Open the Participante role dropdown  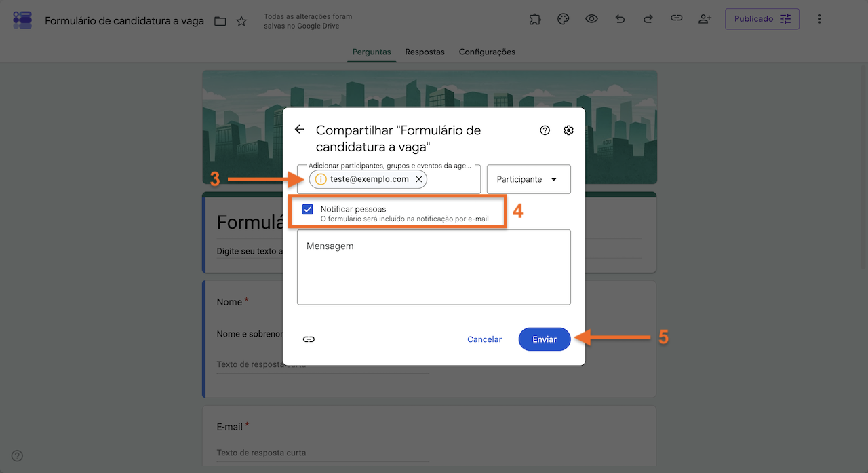click(529, 179)
